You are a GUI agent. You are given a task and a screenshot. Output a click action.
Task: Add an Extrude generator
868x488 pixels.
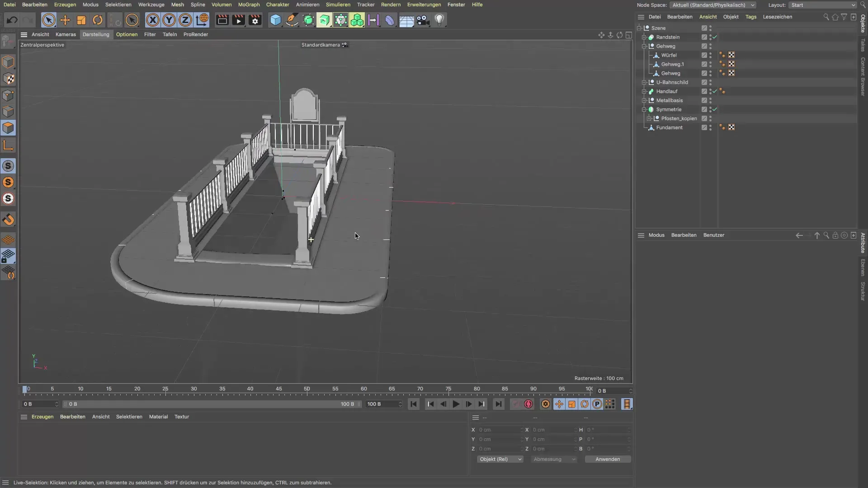(x=324, y=20)
